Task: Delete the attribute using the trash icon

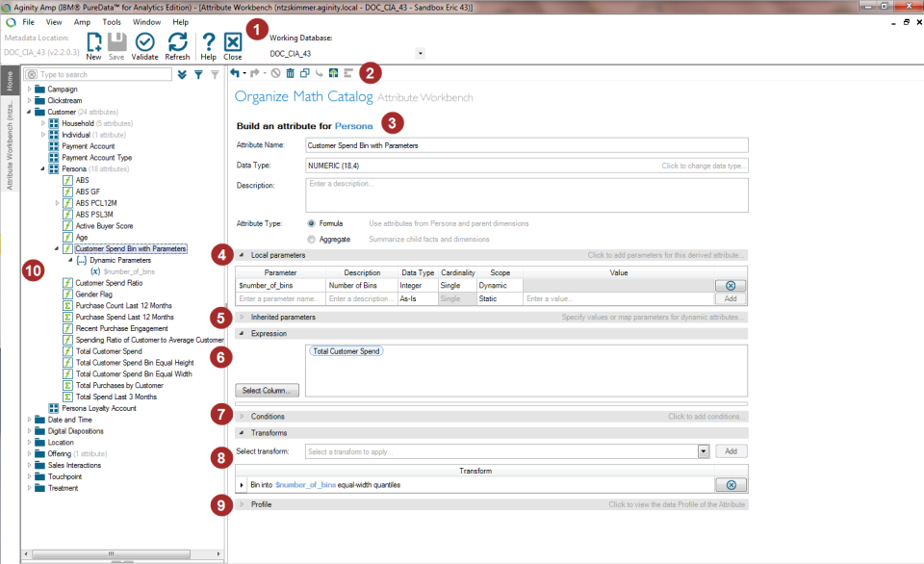Action: click(x=291, y=73)
